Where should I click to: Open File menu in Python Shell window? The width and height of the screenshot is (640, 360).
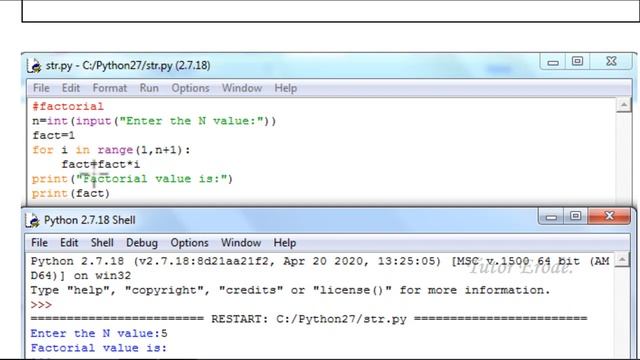40,243
